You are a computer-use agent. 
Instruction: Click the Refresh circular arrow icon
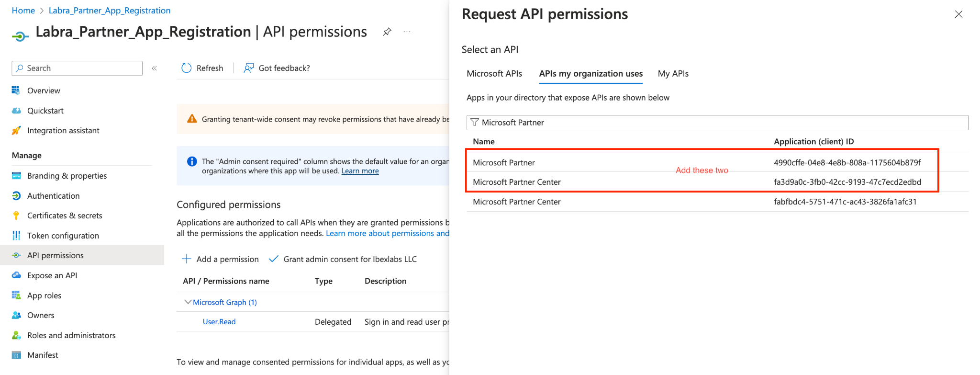pyautogui.click(x=186, y=68)
